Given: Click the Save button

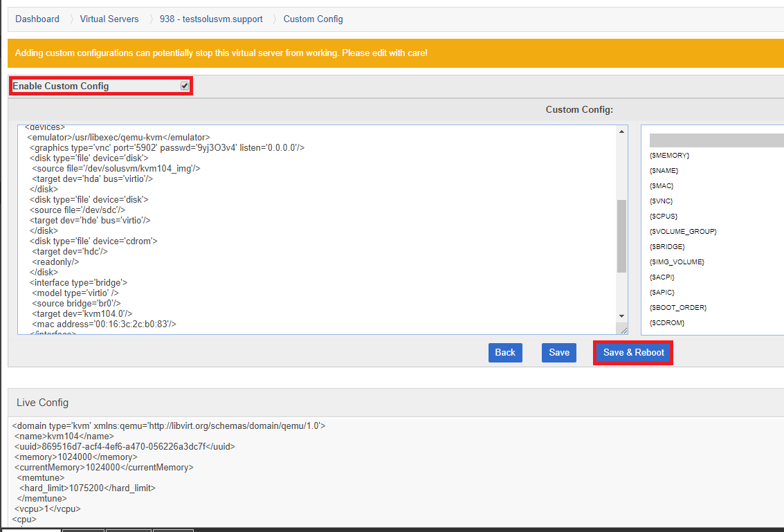Looking at the screenshot, I should pyautogui.click(x=559, y=353).
